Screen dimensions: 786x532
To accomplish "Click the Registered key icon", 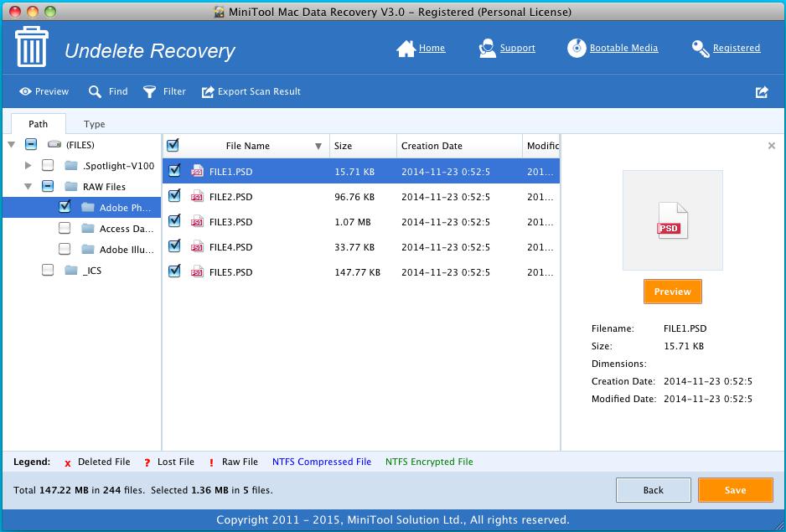I will point(701,49).
